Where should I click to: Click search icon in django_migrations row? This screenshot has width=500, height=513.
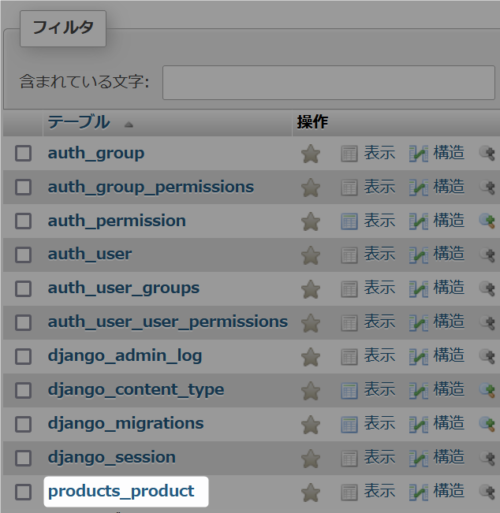(487, 424)
